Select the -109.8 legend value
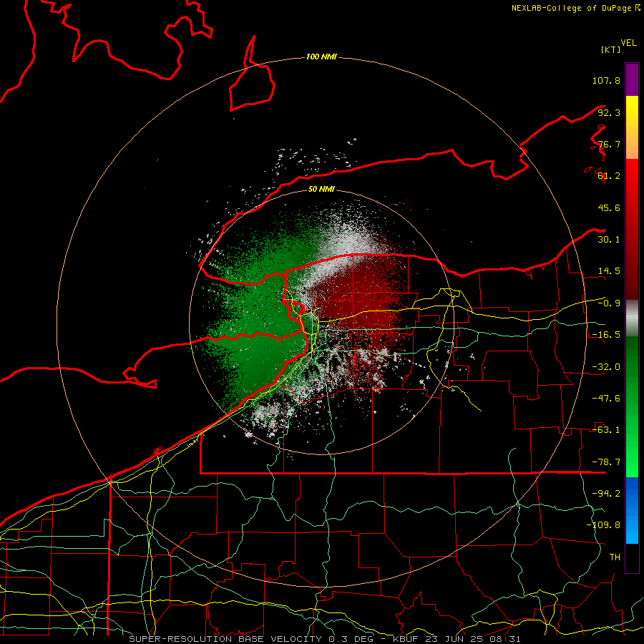Screen dimensions: 644x644 tap(603, 525)
